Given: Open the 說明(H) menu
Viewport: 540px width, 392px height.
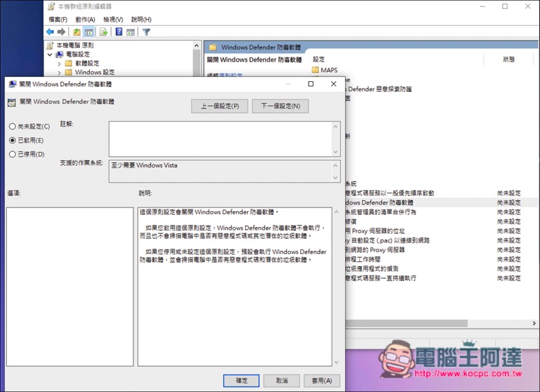Looking at the screenshot, I should coord(141,20).
